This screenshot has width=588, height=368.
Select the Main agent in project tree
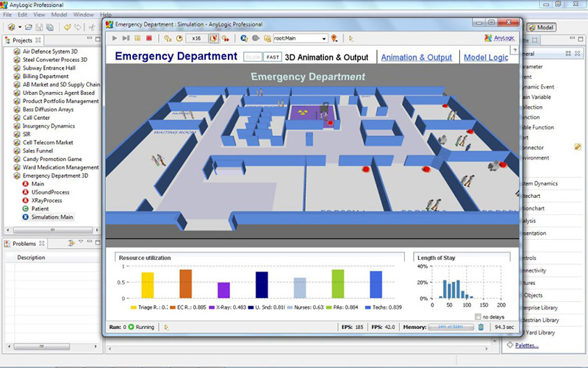[37, 184]
